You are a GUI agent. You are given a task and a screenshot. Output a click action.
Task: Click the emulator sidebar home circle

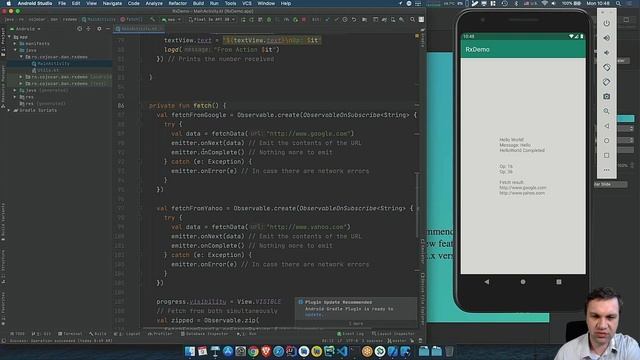point(607,140)
